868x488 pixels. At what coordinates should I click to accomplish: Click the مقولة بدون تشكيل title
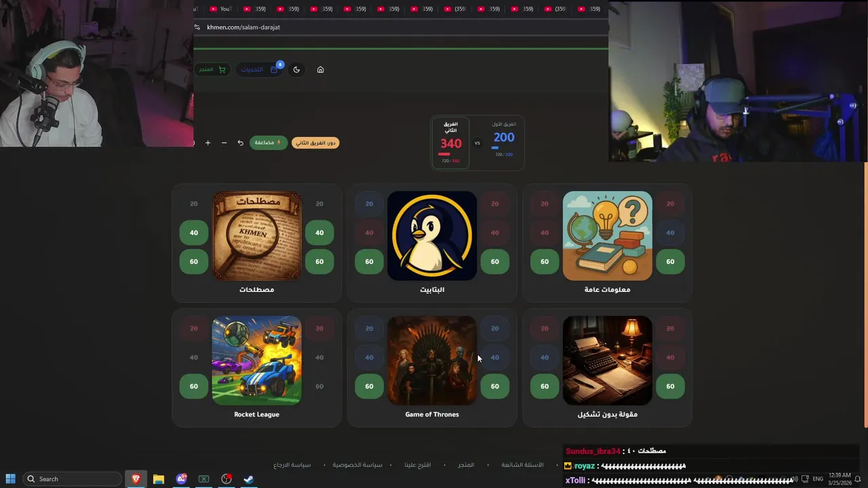point(608,414)
